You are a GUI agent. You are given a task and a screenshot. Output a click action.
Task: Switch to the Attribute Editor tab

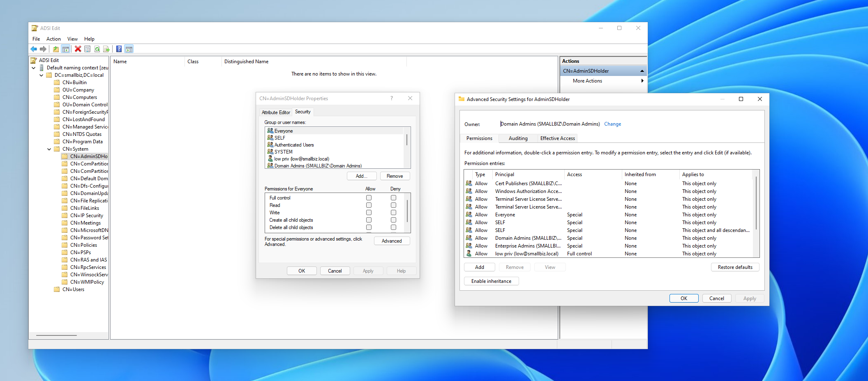[x=276, y=112]
